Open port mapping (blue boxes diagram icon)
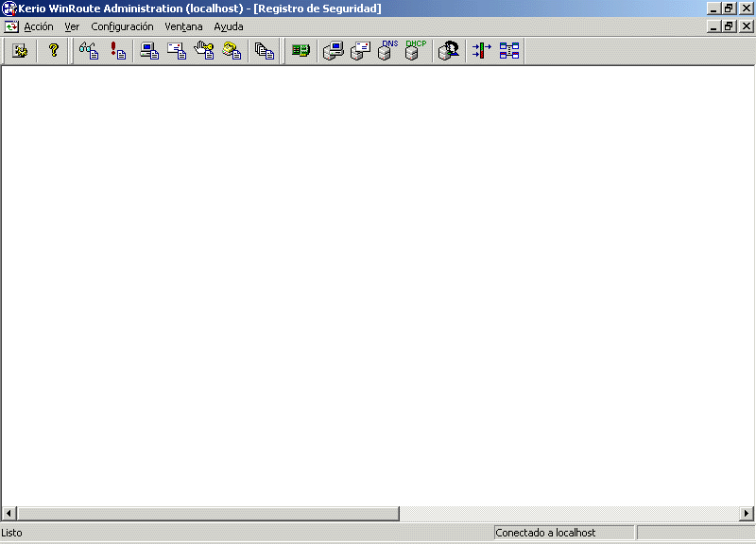The height and width of the screenshot is (544, 756). pyautogui.click(x=509, y=51)
